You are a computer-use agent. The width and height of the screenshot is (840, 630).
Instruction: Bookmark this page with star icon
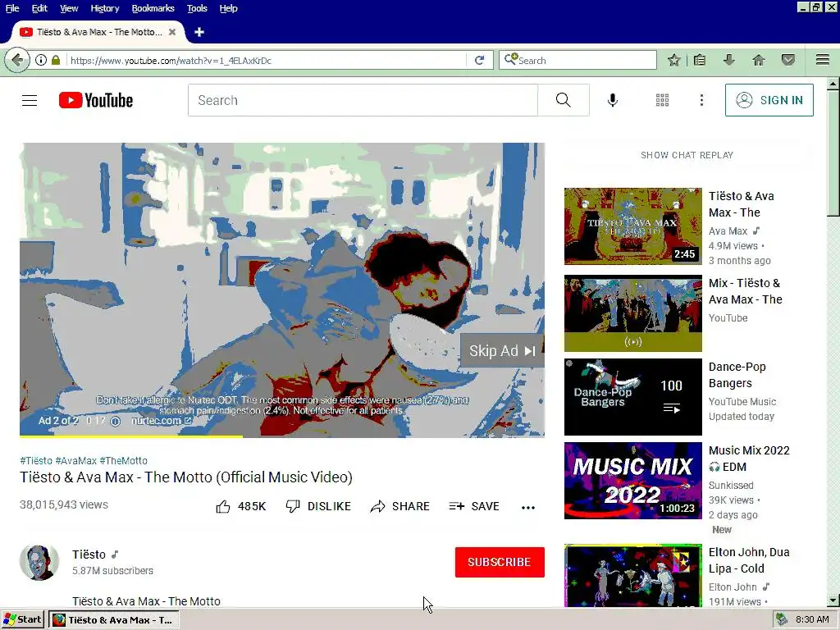pyautogui.click(x=674, y=60)
